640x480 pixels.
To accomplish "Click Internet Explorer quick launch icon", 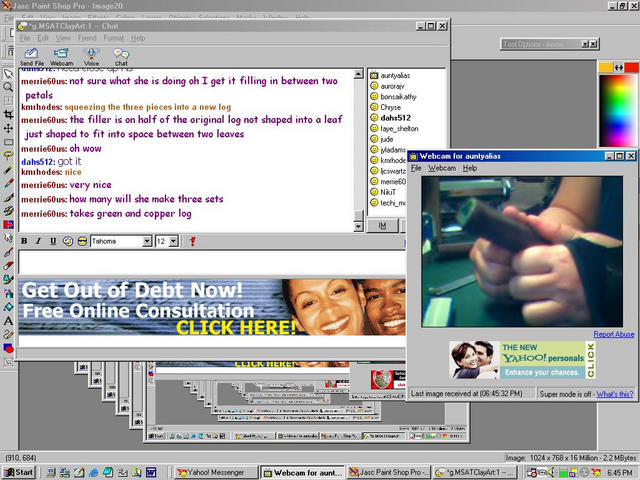I will (x=93, y=473).
